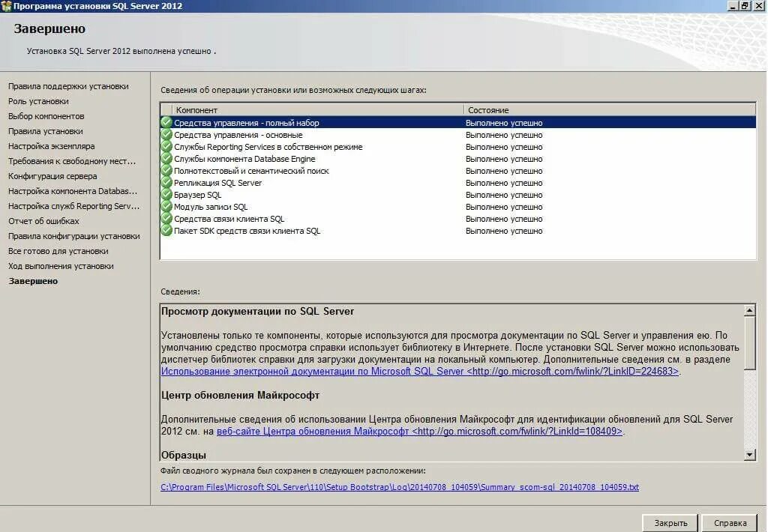The height and width of the screenshot is (532, 768).
Task: Click the green check beside Репликация SQL Server
Action: click(166, 183)
